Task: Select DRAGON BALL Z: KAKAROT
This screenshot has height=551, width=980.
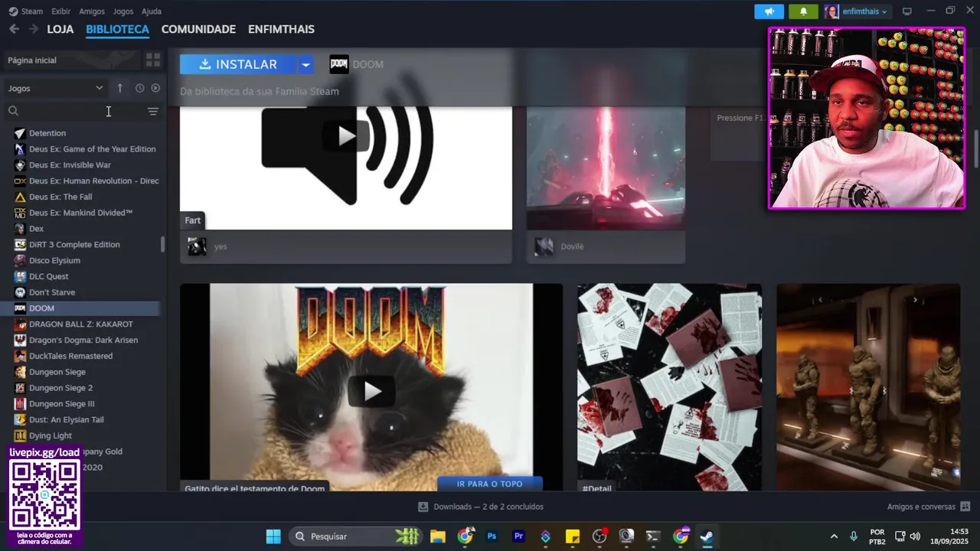Action: (x=80, y=324)
